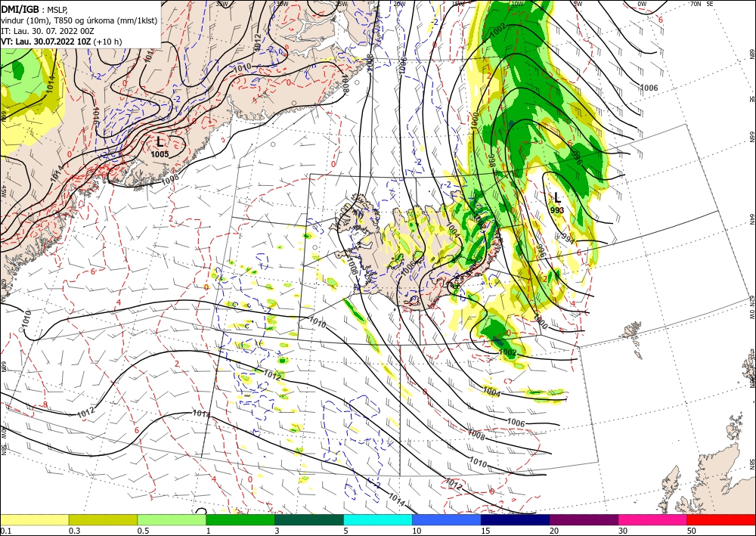Click the '998' isobar label
This screenshot has height=536, width=756.
492,161
